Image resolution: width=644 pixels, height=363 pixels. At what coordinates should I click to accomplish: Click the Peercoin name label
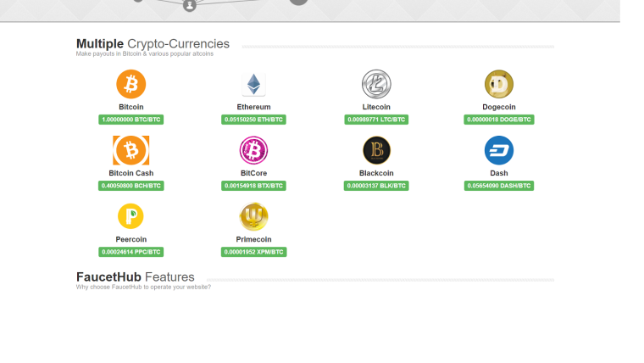(x=131, y=239)
